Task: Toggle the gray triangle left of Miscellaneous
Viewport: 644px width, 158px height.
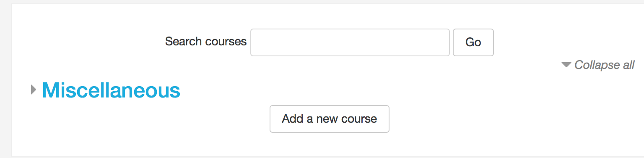Action: tap(34, 90)
